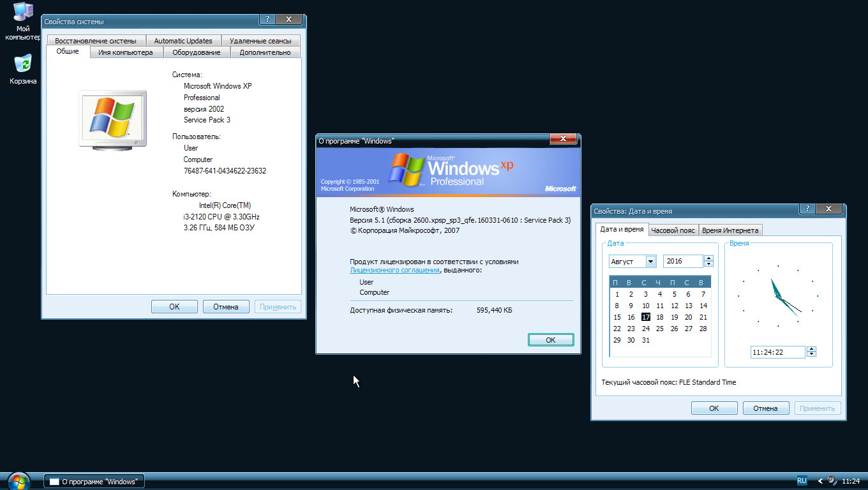868x490 pixels.
Task: Switch to the Часовой пояс tab
Action: click(x=673, y=230)
